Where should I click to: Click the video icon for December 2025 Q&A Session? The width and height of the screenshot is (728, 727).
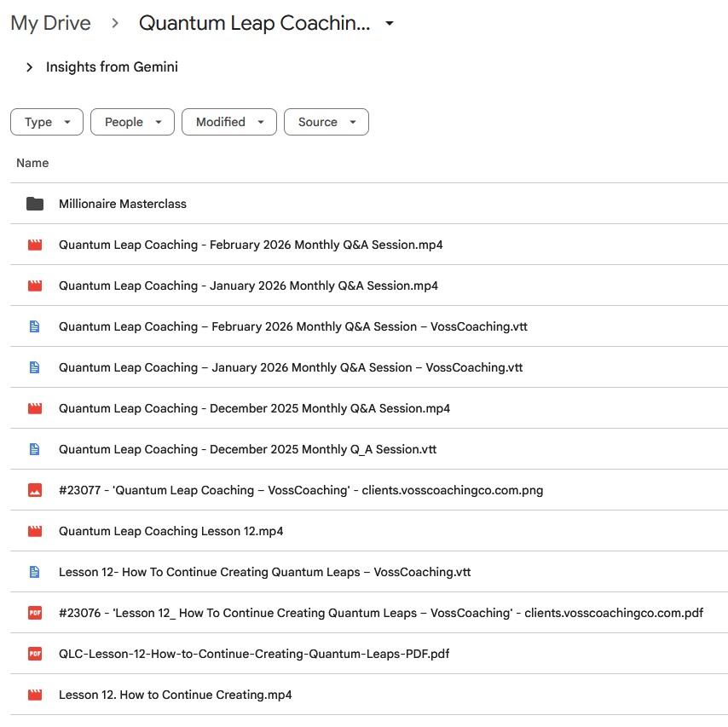[34, 408]
